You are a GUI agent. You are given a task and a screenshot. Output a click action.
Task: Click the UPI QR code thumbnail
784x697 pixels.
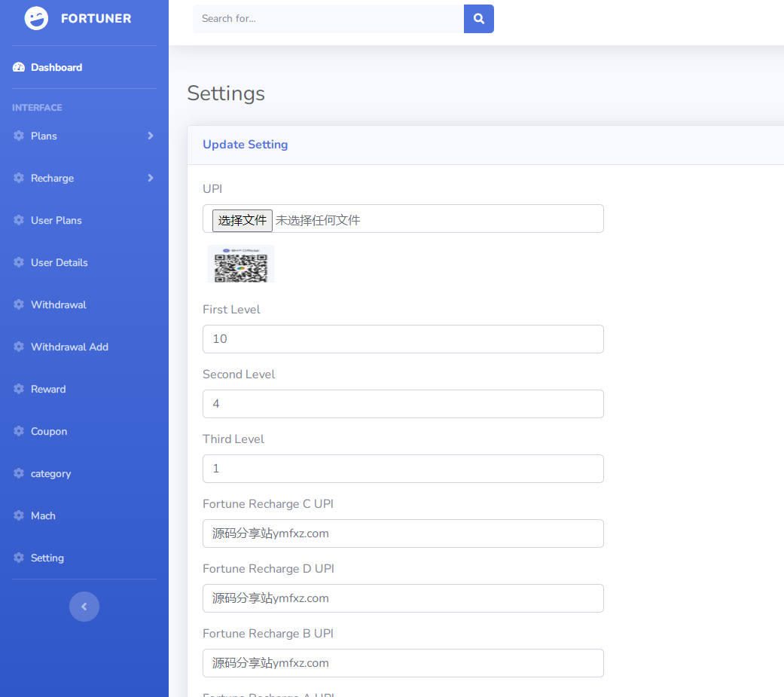click(241, 264)
